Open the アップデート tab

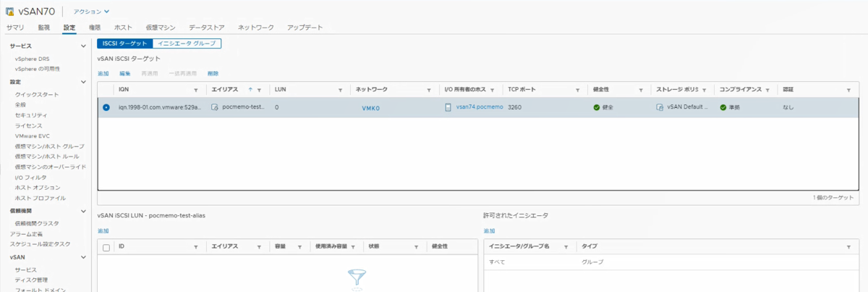tap(305, 28)
